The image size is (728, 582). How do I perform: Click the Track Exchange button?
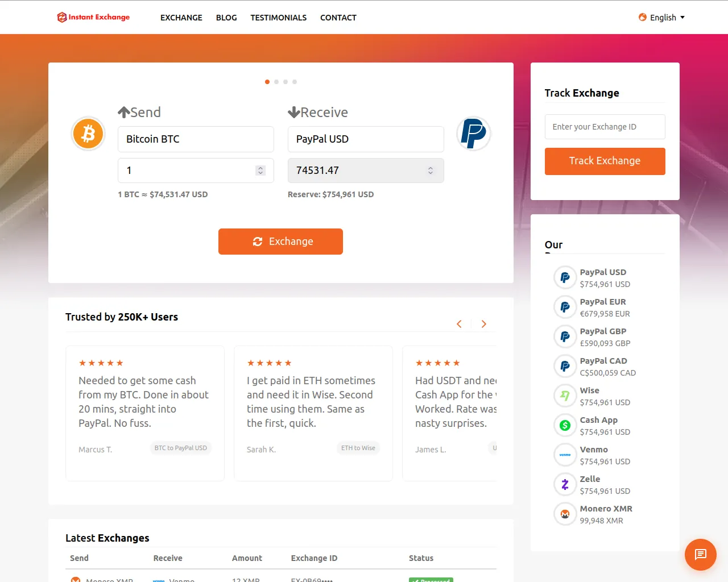coord(605,161)
